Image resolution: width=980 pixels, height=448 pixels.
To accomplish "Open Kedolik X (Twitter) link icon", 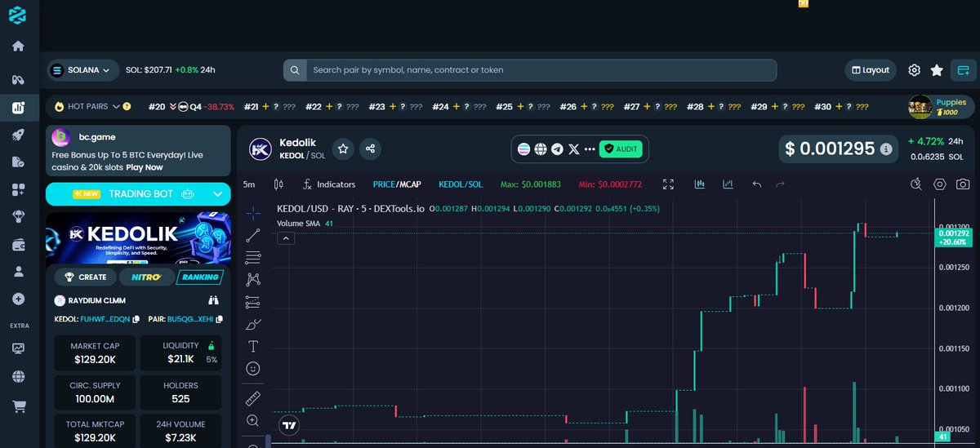I will (574, 149).
